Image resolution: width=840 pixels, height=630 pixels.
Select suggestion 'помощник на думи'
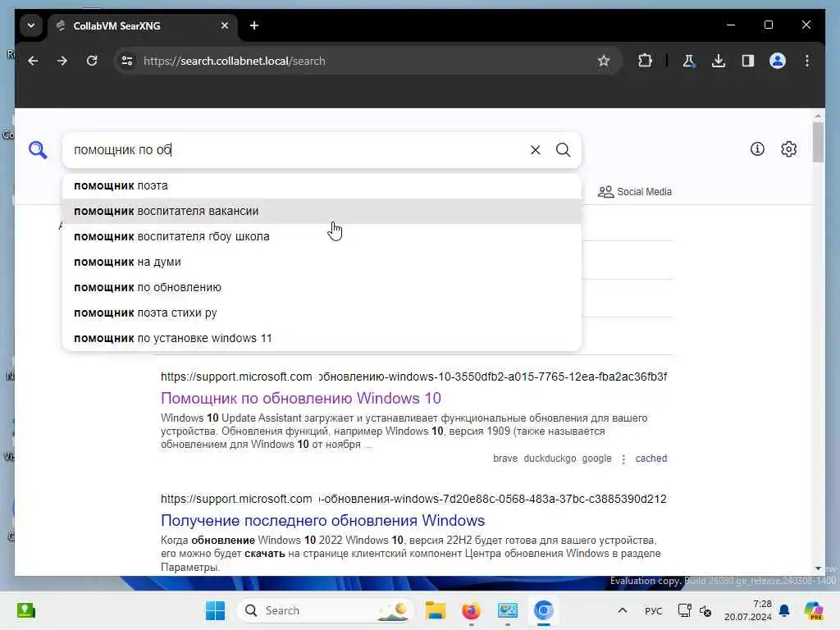(322, 262)
